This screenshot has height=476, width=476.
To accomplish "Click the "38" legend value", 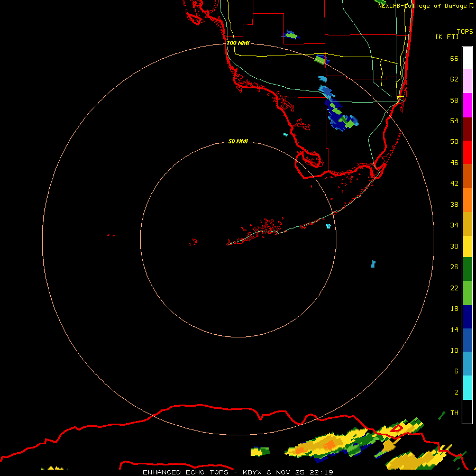I will pos(454,204).
